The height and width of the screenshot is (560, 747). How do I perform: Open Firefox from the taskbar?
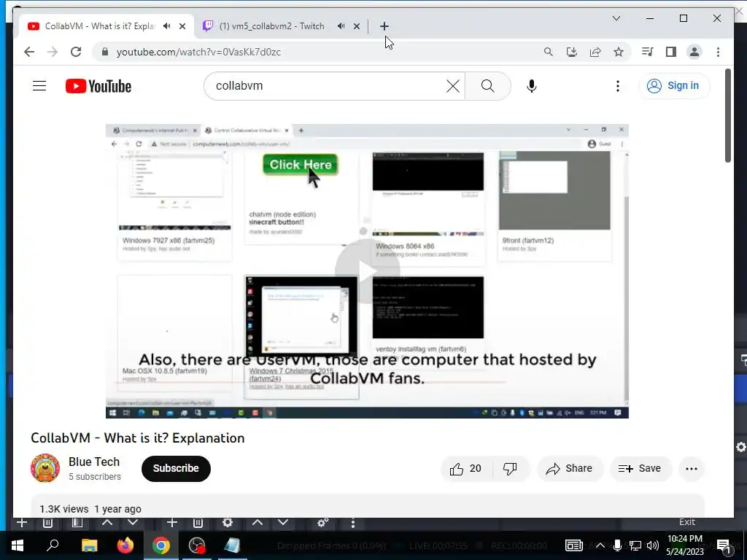tap(125, 545)
